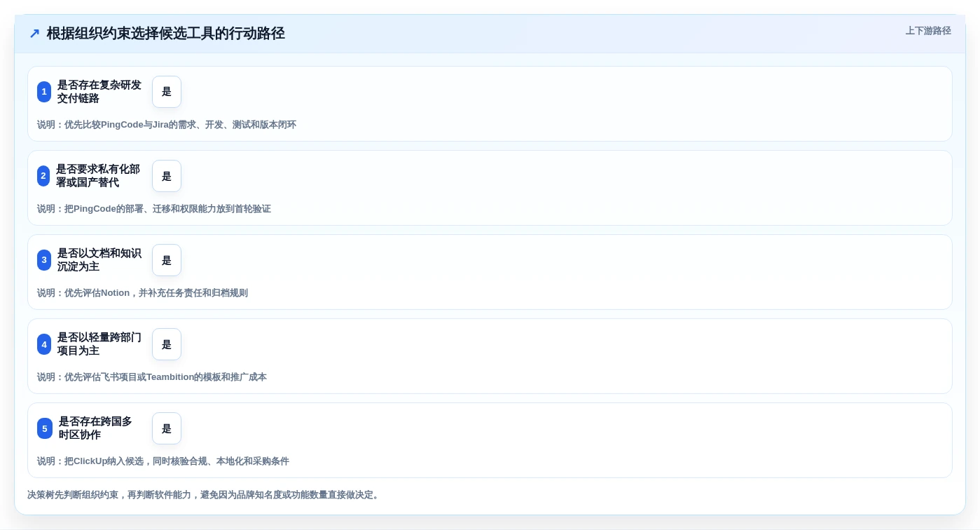Click the 上下游路径 label
This screenshot has height=530, width=980.
pyautogui.click(x=928, y=31)
